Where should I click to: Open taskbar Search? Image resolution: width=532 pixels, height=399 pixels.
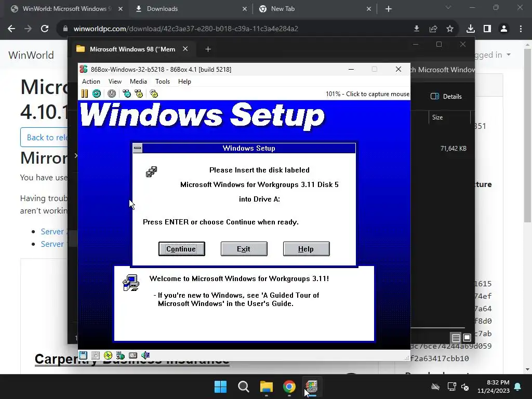pos(244,387)
